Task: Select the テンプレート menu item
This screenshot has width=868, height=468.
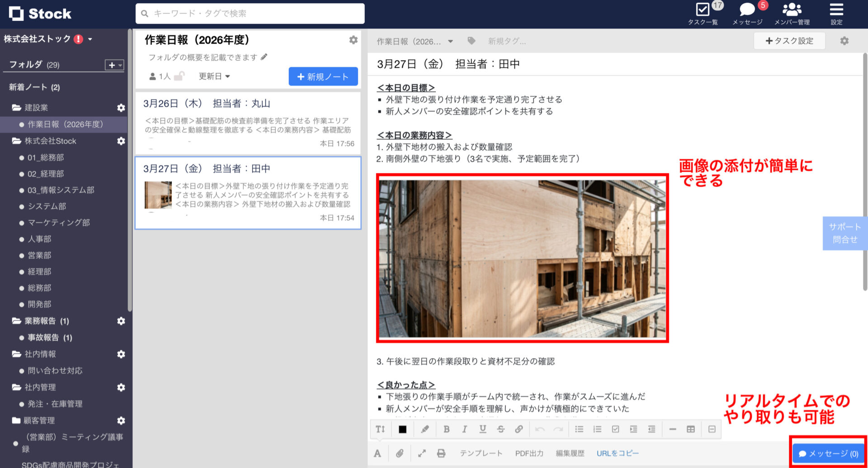Action: coord(481,453)
